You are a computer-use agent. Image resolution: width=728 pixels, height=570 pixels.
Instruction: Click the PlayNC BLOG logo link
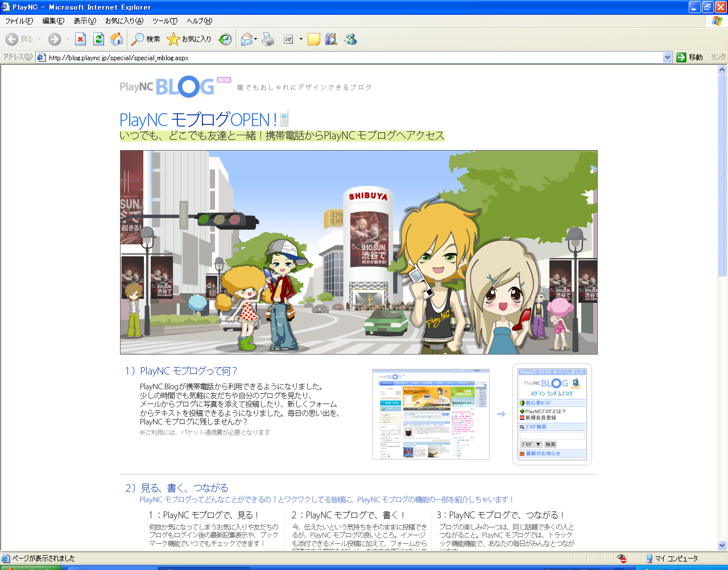[x=167, y=86]
